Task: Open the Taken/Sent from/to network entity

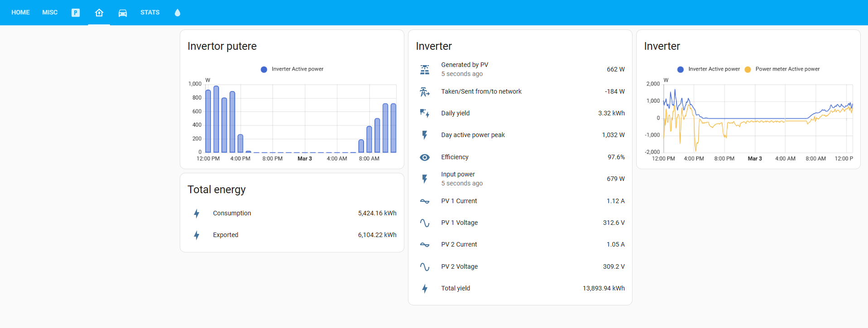Action: [520, 92]
